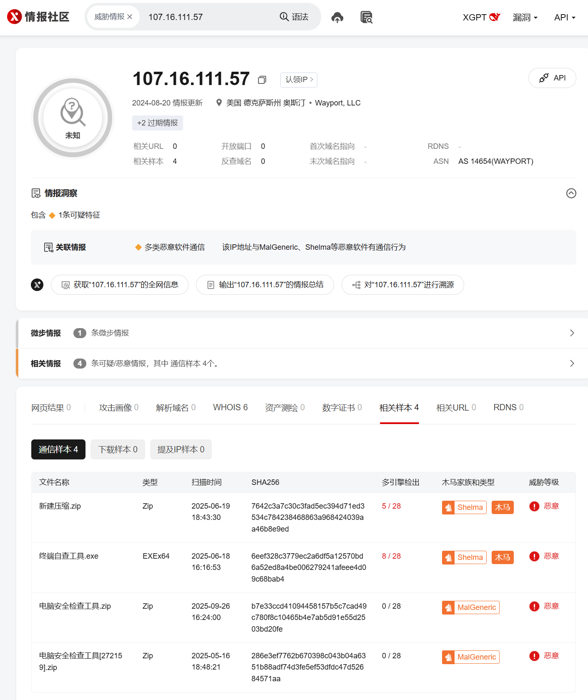
Task: Open the 数字证书 tab
Action: pyautogui.click(x=342, y=407)
